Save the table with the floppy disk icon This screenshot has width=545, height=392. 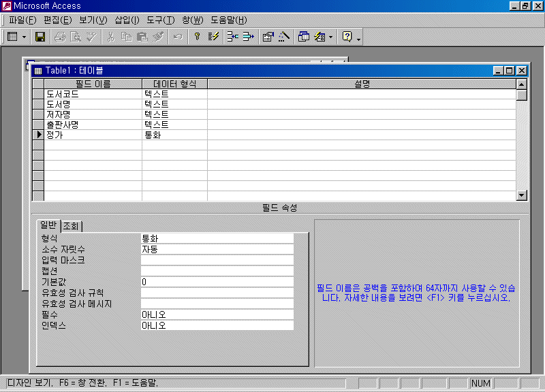pos(40,37)
